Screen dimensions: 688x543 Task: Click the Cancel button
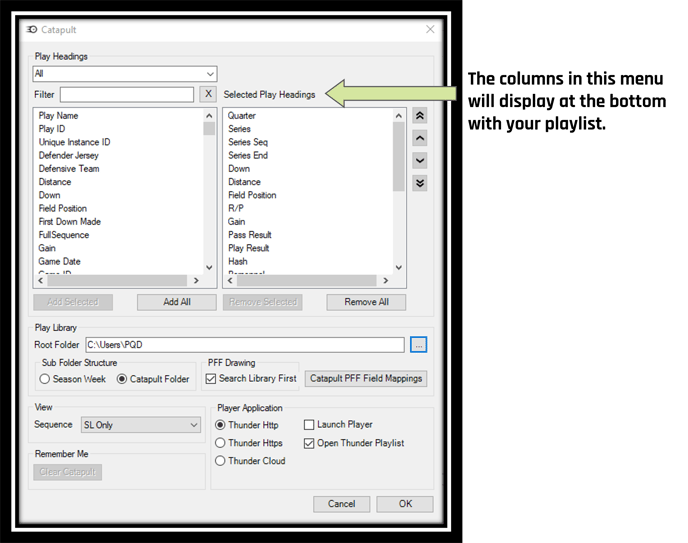click(x=341, y=504)
